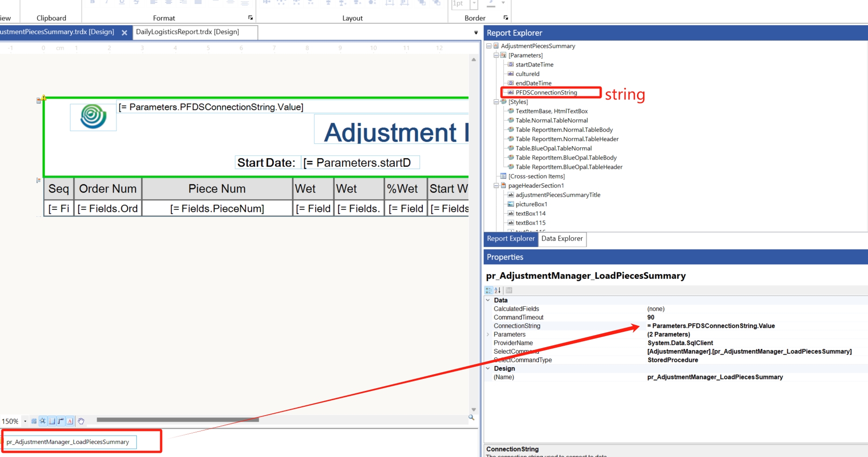Sort properties alphabetically with A-Z icon
This screenshot has width=868, height=457.
point(497,290)
